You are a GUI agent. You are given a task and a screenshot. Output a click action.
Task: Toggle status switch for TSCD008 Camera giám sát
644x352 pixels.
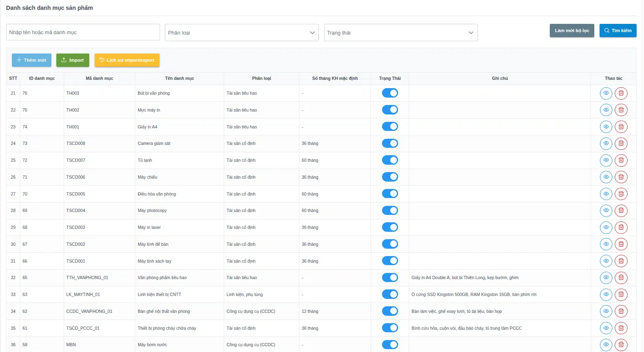pyautogui.click(x=390, y=143)
